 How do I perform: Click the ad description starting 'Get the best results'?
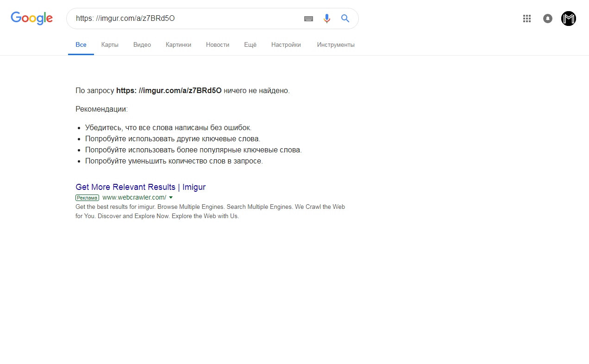[210, 212]
